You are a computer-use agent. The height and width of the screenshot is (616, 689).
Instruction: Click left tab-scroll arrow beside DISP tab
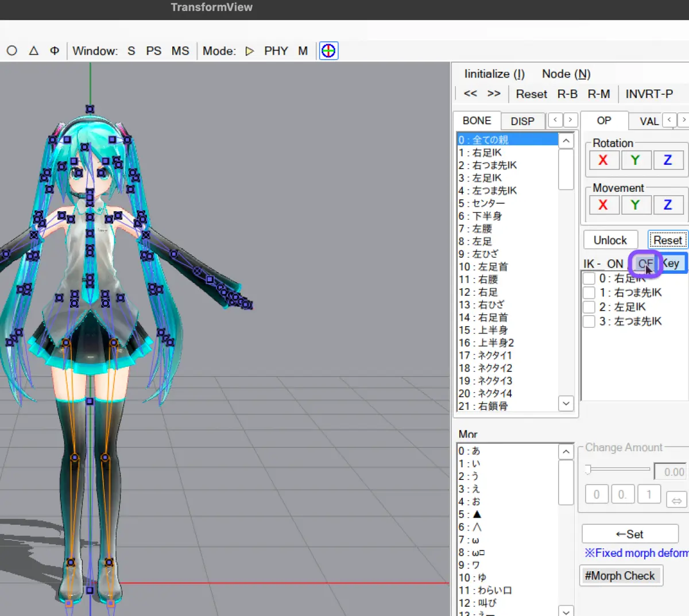tap(555, 120)
